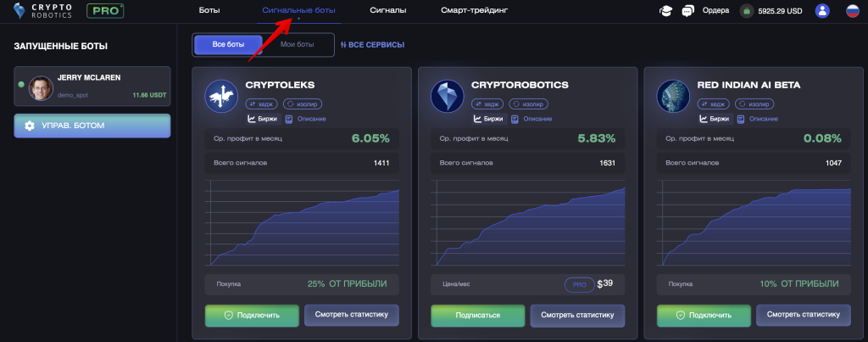This screenshot has width=868, height=342.
Task: Select Cryptorobotics изолир tag
Action: 528,104
